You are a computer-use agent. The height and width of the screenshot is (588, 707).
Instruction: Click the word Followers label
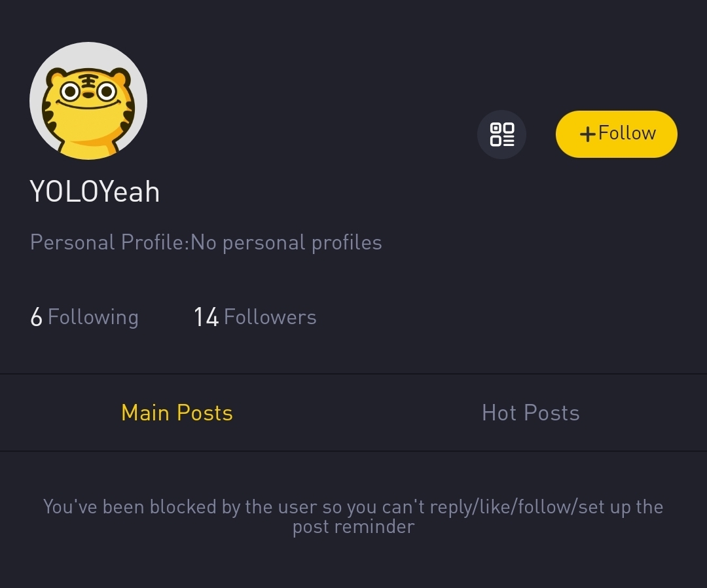pos(270,317)
